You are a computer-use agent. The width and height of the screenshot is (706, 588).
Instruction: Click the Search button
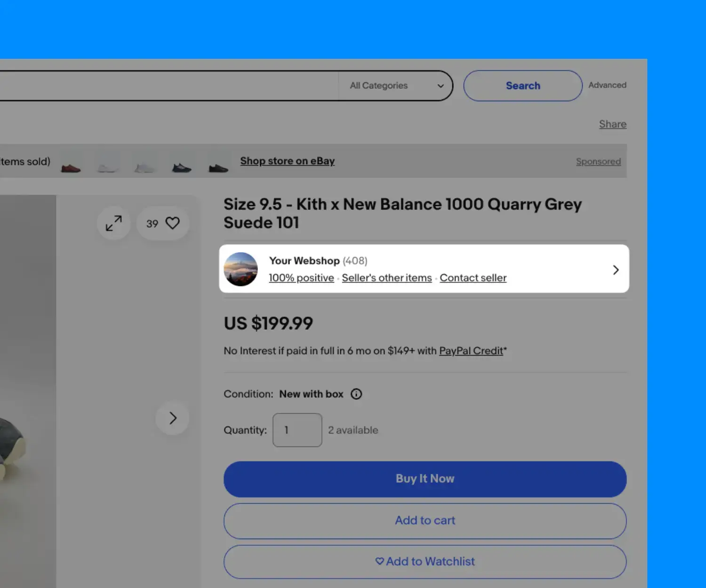tap(523, 86)
